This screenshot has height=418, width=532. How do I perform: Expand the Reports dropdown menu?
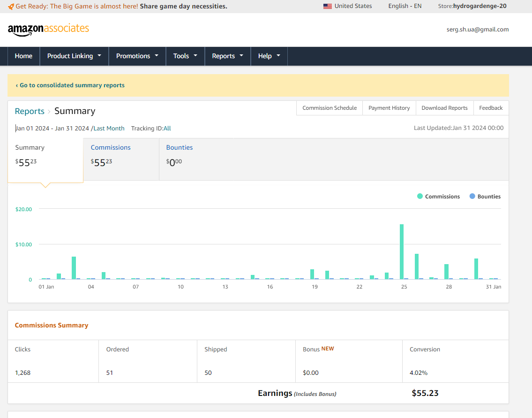[228, 56]
